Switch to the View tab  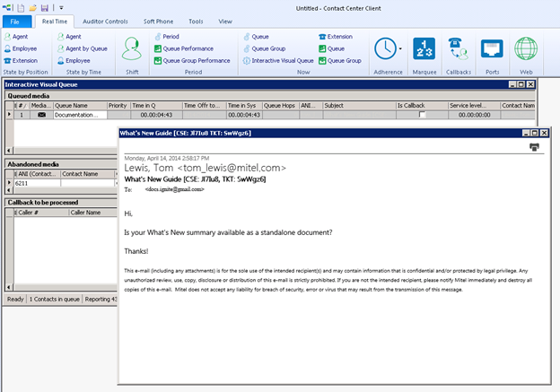(225, 22)
